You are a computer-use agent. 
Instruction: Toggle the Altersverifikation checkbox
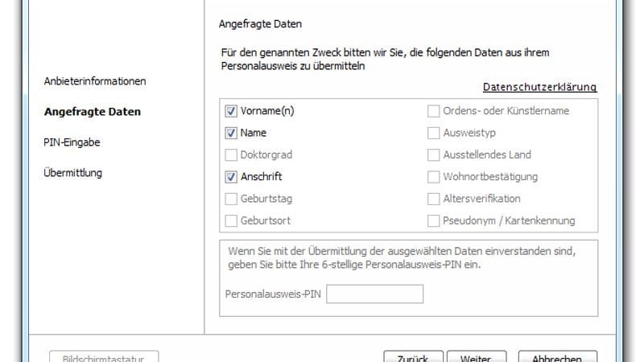pos(434,199)
